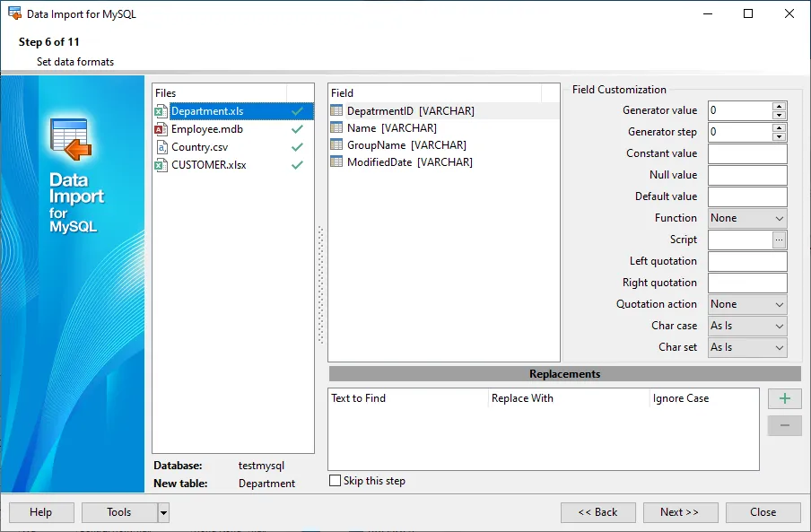Select CUSTOMER.xlsx in the Files list
Screen dimensions: 811x532
coord(233,165)
